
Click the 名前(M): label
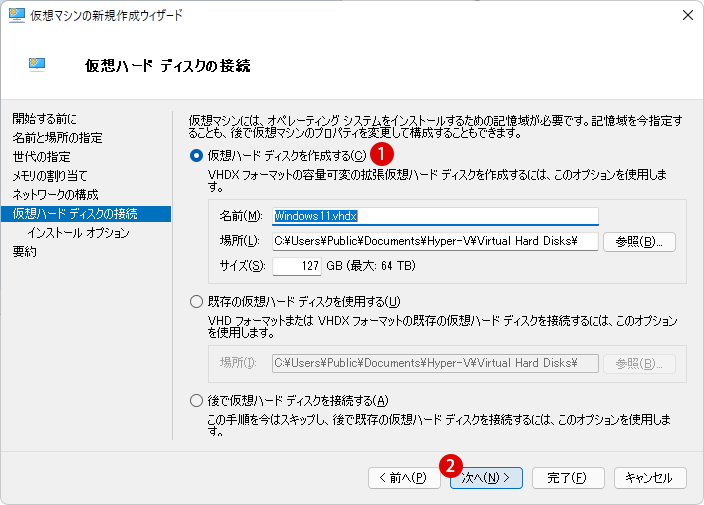[x=241, y=216]
